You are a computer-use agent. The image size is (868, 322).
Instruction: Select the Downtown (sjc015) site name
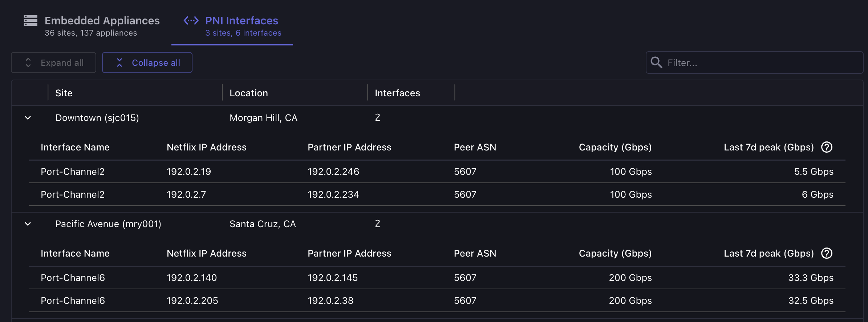click(x=97, y=118)
